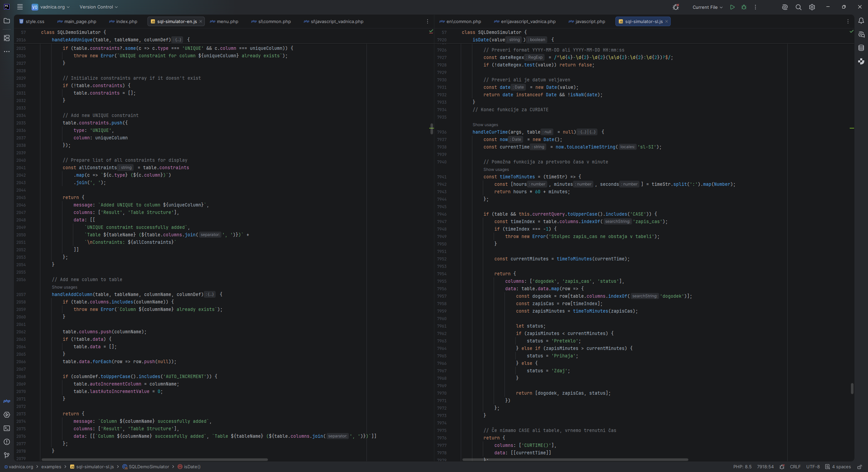Open the Terminal tool window

7,428
